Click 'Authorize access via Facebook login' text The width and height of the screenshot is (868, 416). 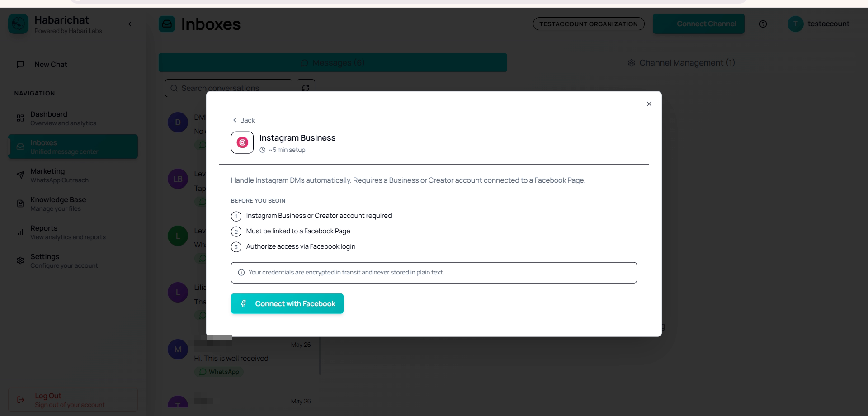tap(301, 246)
